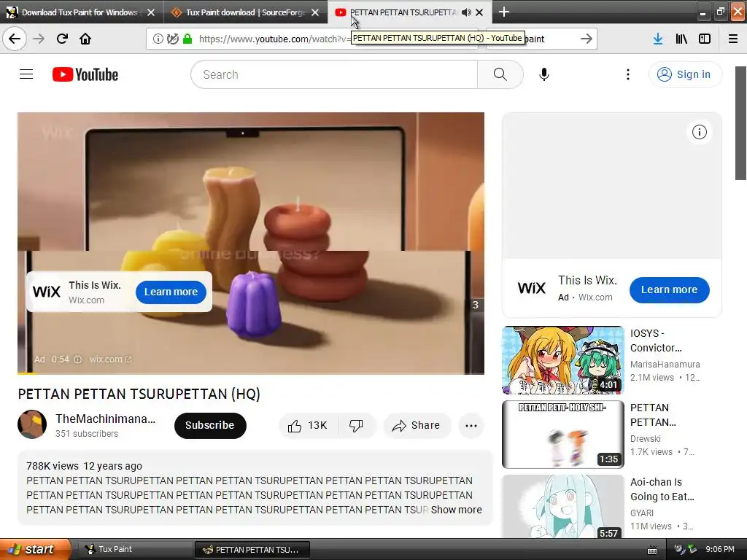The width and height of the screenshot is (747, 560).
Task: Click the ad progress bar under the video
Action: pyautogui.click(x=251, y=373)
